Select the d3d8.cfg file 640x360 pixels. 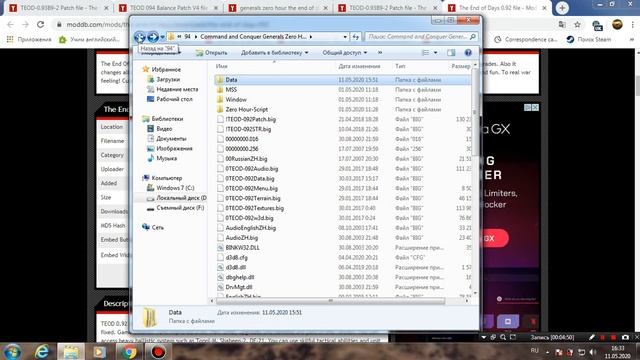[x=236, y=258]
